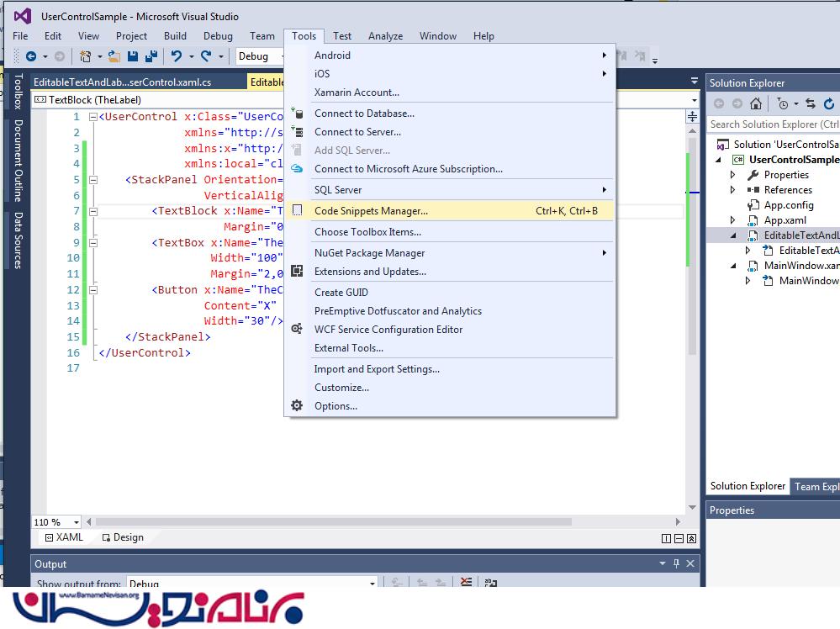Click the Navigate Backward toolbar icon
The width and height of the screenshot is (840, 629).
click(31, 56)
